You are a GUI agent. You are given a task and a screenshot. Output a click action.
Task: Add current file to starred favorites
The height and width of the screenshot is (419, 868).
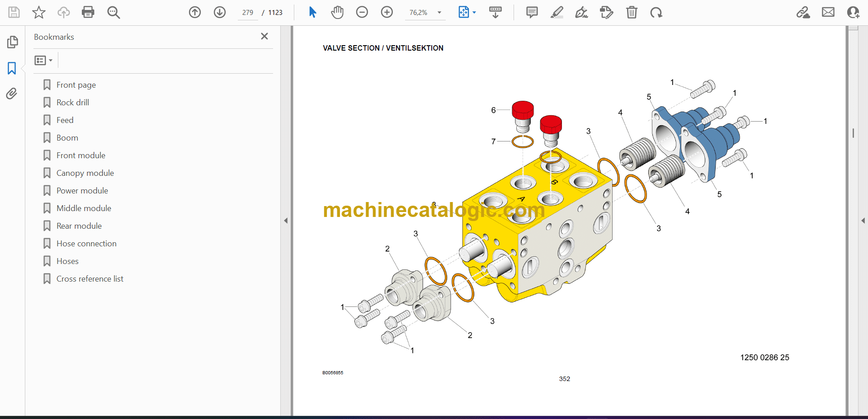point(39,12)
